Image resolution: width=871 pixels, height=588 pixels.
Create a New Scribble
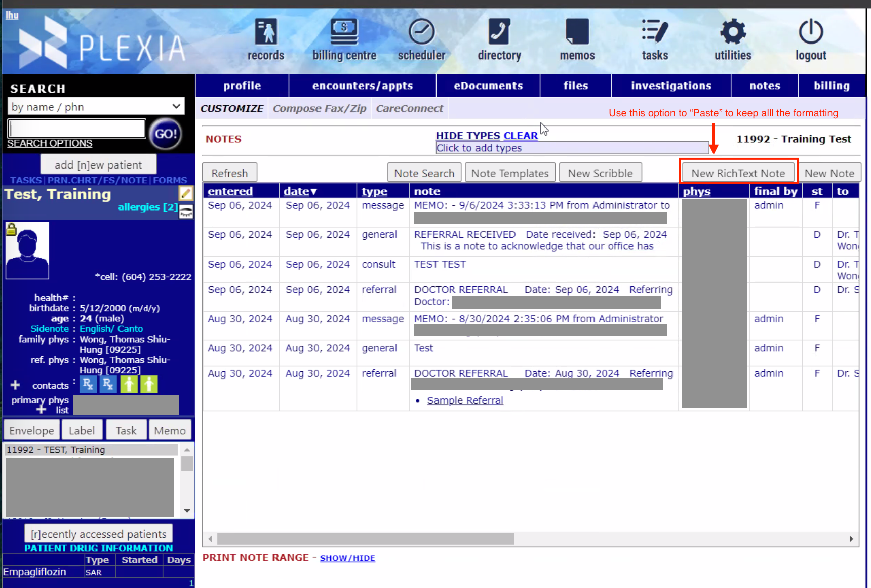click(601, 173)
